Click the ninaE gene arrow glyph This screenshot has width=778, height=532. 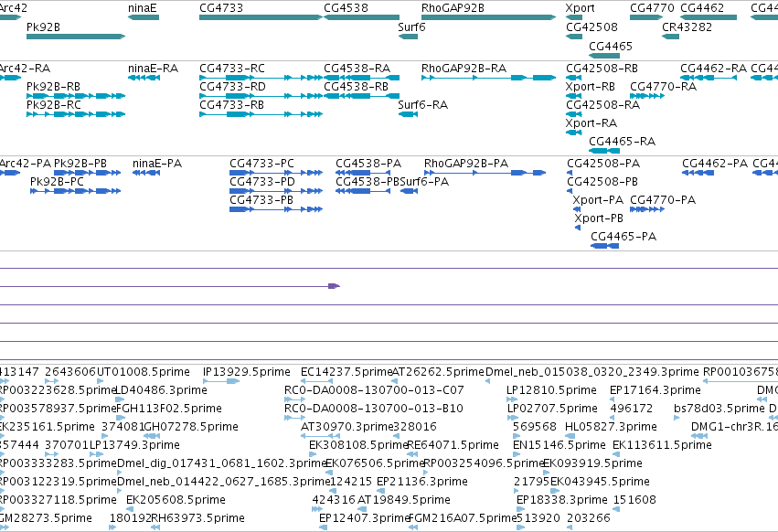[x=144, y=17]
